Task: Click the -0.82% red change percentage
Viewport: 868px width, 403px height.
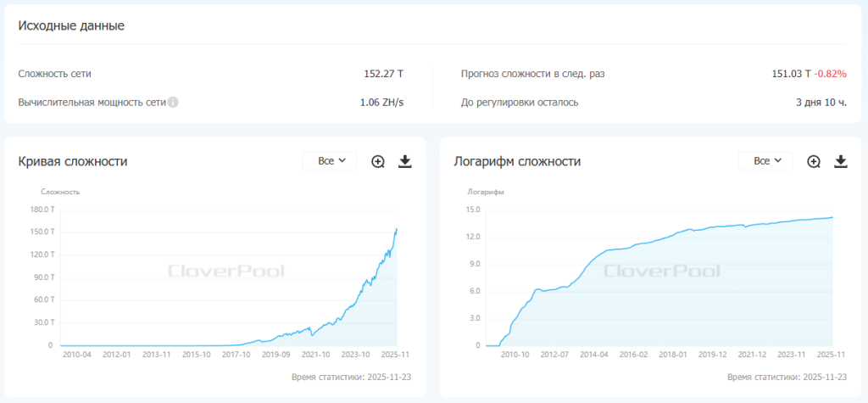Action: 831,74
